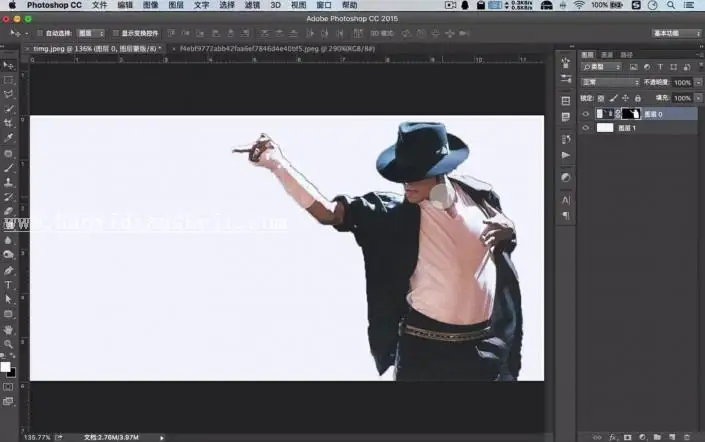This screenshot has height=442, width=705.
Task: Open the 滤镜 menu
Action: 252,5
